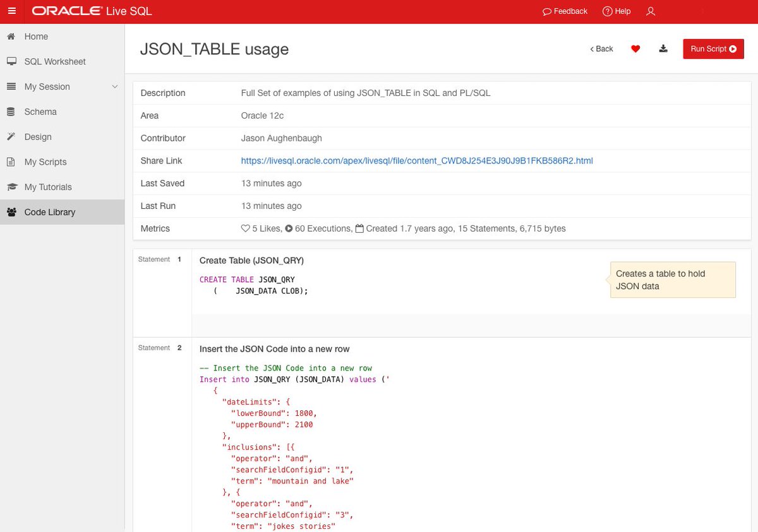Toggle the red heart like icon
758x532 pixels.
click(x=635, y=49)
